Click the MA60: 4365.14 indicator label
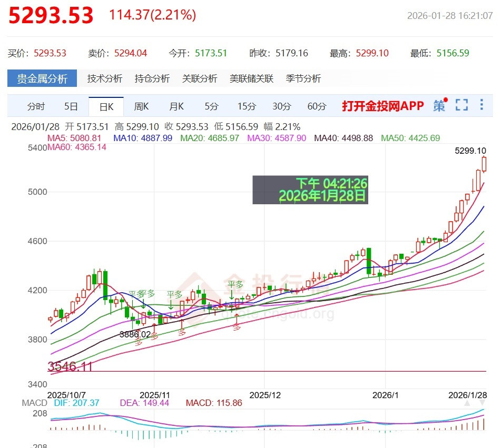The height and width of the screenshot is (448, 501). [77, 147]
